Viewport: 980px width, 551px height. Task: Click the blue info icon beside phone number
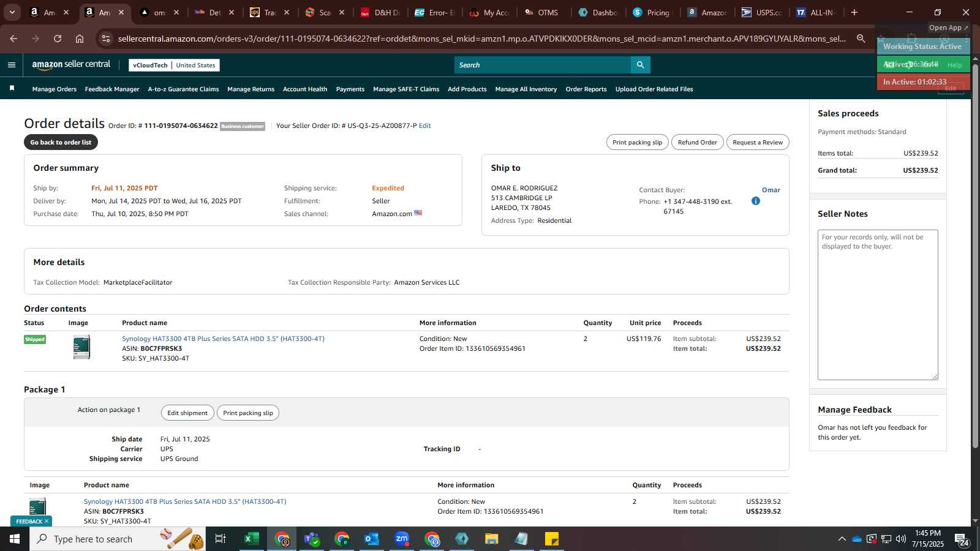(x=756, y=201)
